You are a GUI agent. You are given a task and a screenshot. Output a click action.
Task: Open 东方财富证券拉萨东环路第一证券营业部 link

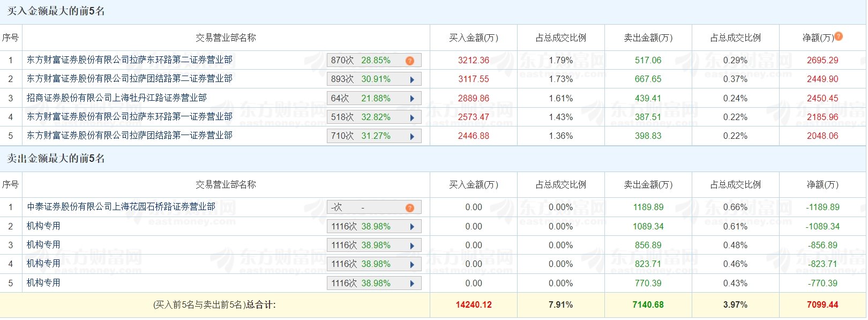130,117
